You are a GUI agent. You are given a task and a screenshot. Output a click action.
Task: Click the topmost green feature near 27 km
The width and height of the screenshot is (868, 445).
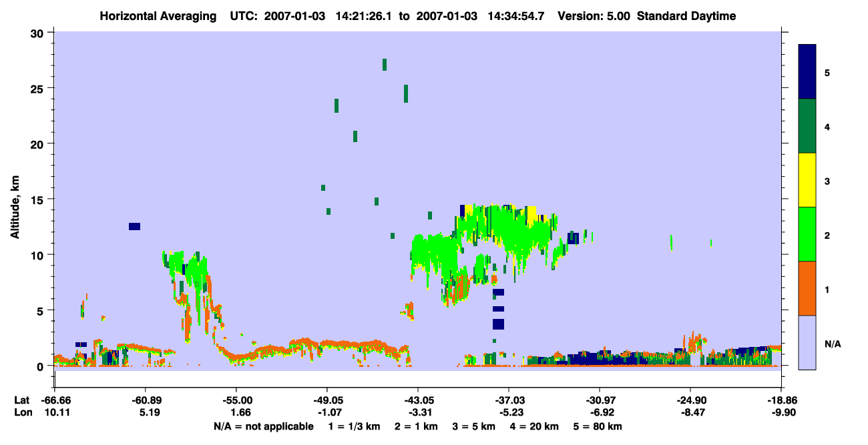click(385, 65)
